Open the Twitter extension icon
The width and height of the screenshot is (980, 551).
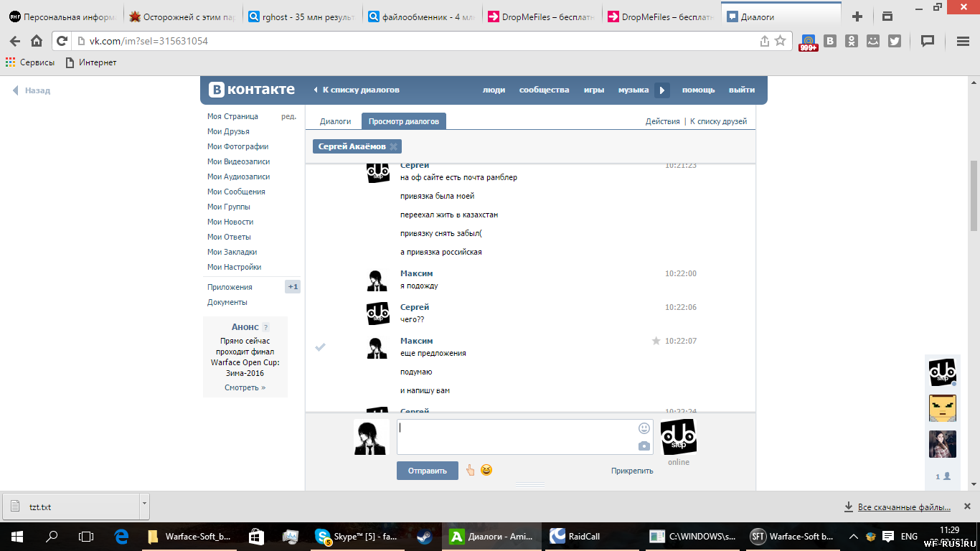(x=895, y=42)
